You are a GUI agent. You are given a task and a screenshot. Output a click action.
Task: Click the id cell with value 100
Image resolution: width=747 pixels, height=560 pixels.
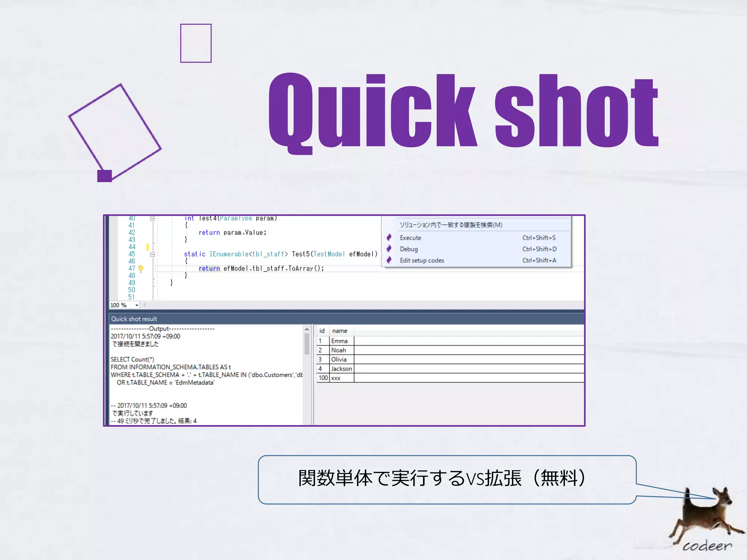point(323,378)
